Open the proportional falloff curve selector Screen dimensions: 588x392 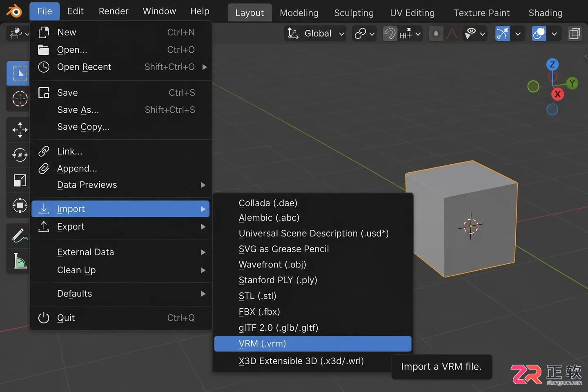click(452, 33)
